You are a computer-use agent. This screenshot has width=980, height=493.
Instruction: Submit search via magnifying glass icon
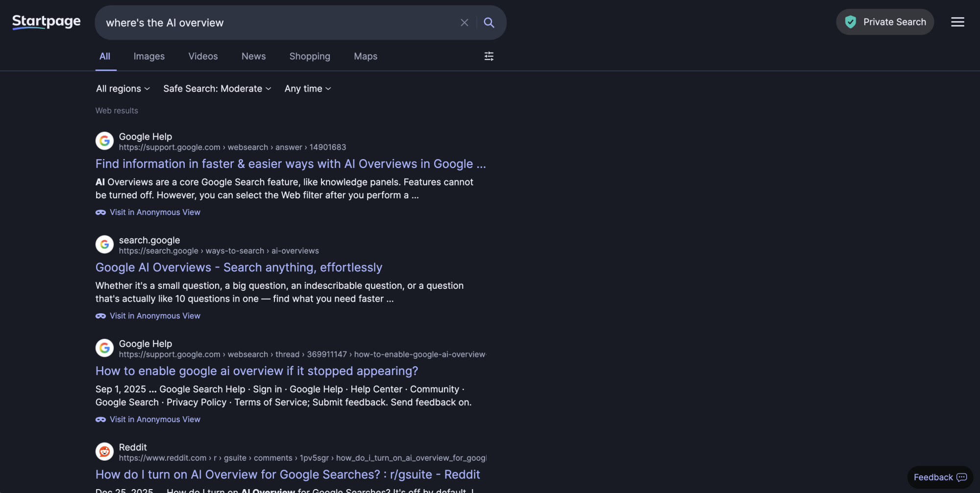(489, 23)
